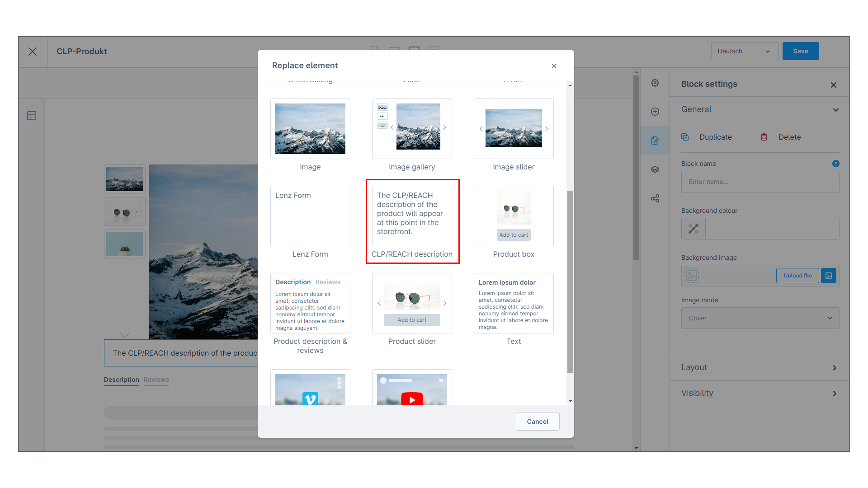This screenshot has height=488, width=868.
Task: Focus the Block name input field
Action: click(760, 182)
